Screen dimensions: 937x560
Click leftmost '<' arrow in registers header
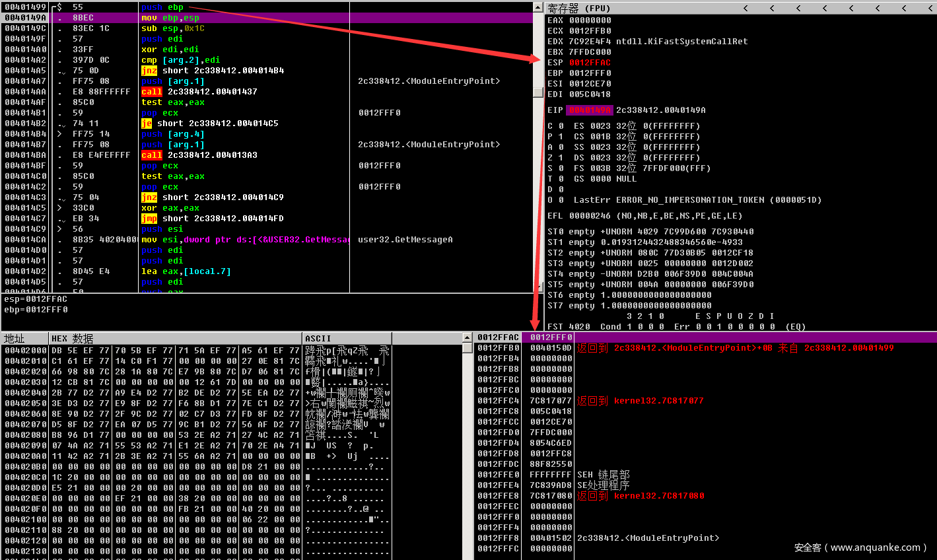746,8
